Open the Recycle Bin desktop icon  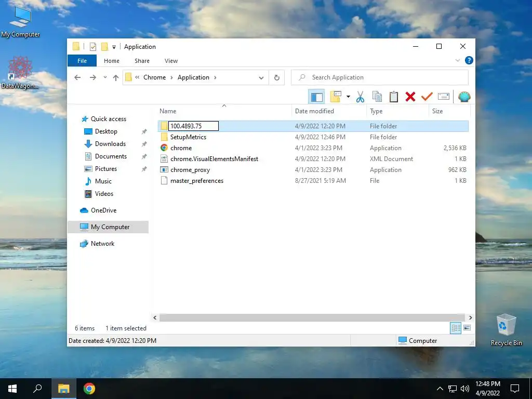point(506,330)
